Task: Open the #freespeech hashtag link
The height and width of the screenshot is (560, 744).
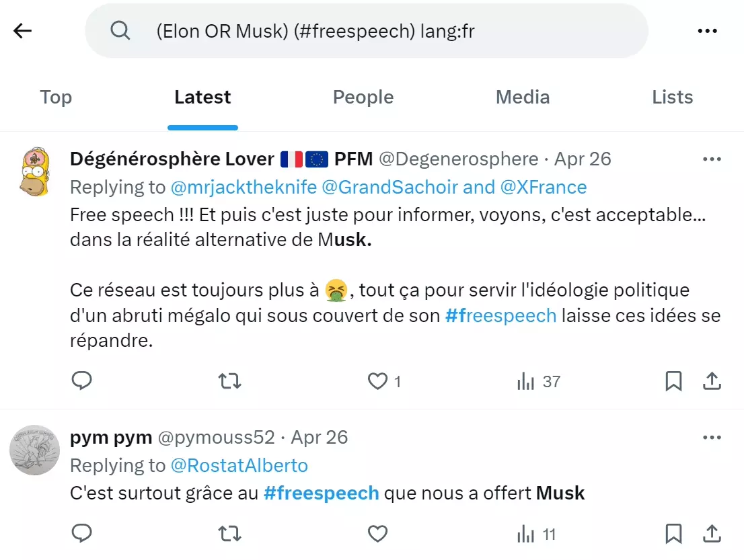Action: pos(500,315)
